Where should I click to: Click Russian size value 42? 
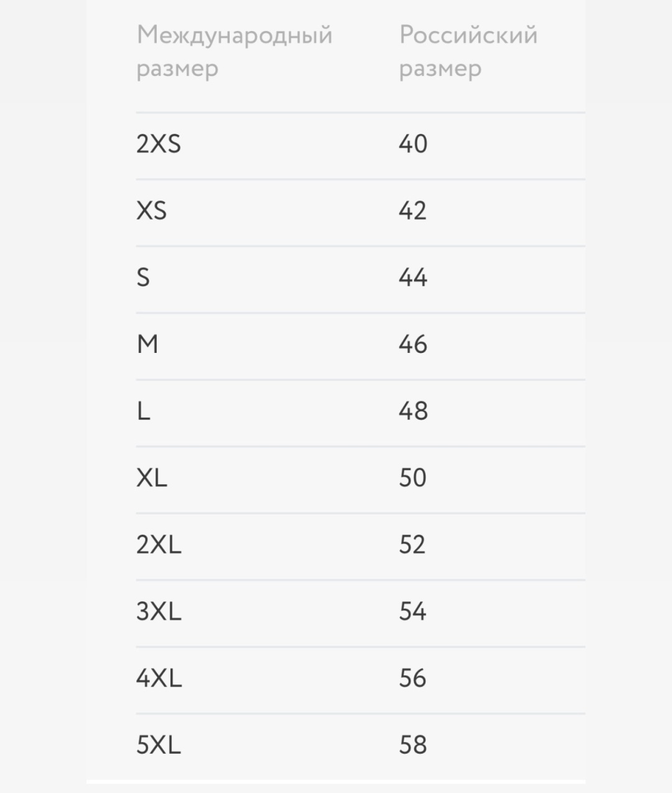413,211
